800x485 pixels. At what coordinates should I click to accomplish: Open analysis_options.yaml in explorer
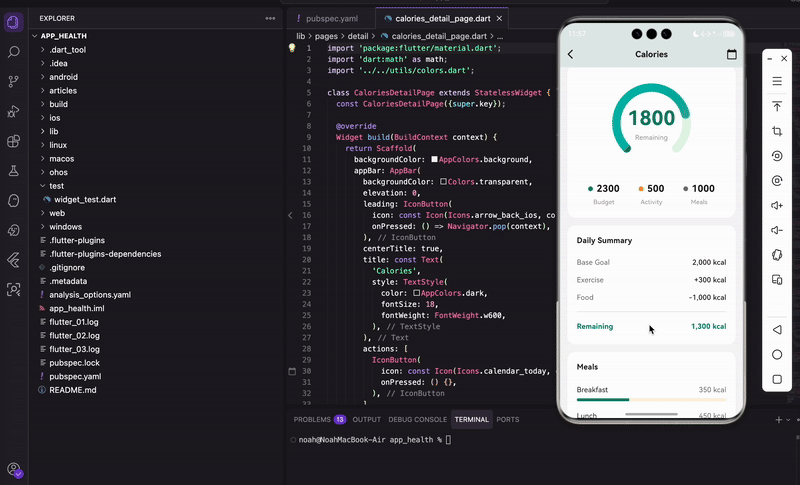(x=90, y=295)
